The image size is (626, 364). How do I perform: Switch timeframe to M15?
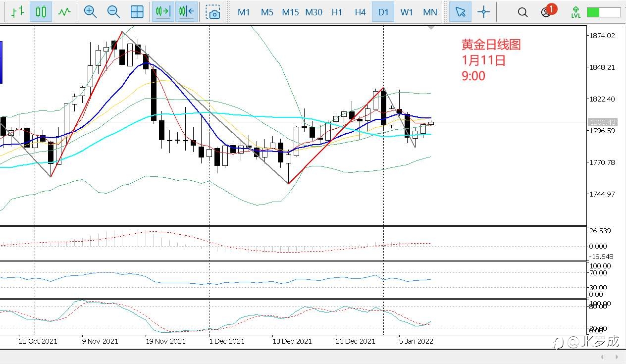point(290,12)
